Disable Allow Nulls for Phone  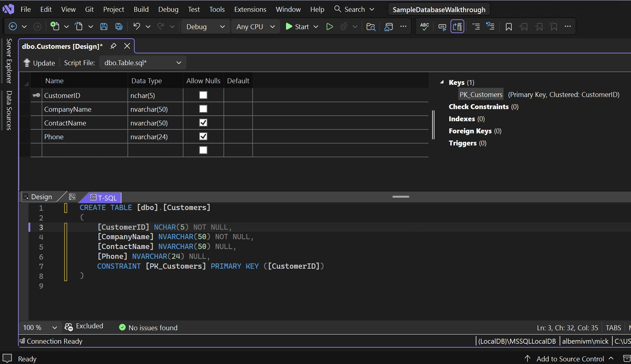point(203,136)
